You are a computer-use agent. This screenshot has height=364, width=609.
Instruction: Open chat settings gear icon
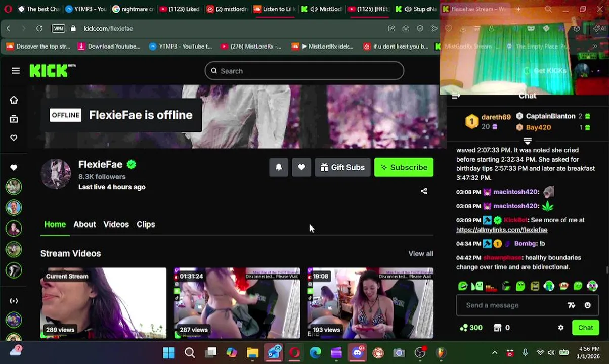click(x=561, y=328)
